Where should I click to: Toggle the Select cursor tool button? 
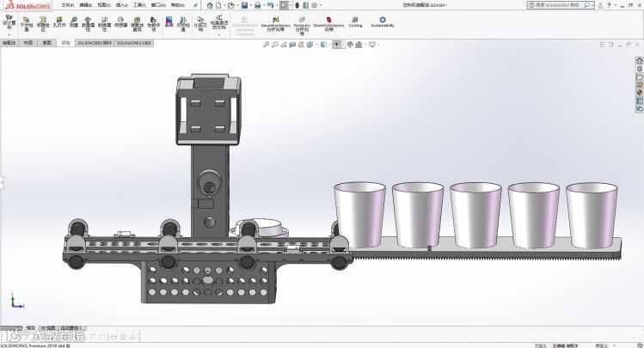[284, 5]
